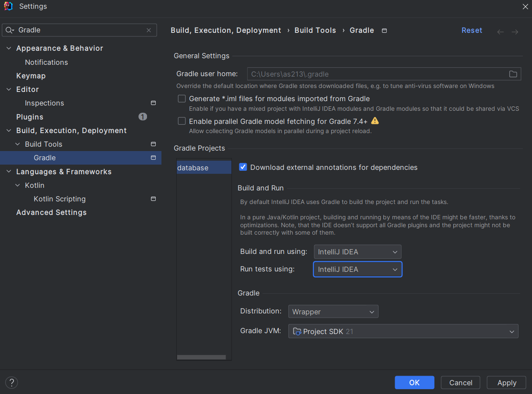Image resolution: width=532 pixels, height=394 pixels.
Task: Collapse the Appearance & Behavior section
Action: (9, 48)
